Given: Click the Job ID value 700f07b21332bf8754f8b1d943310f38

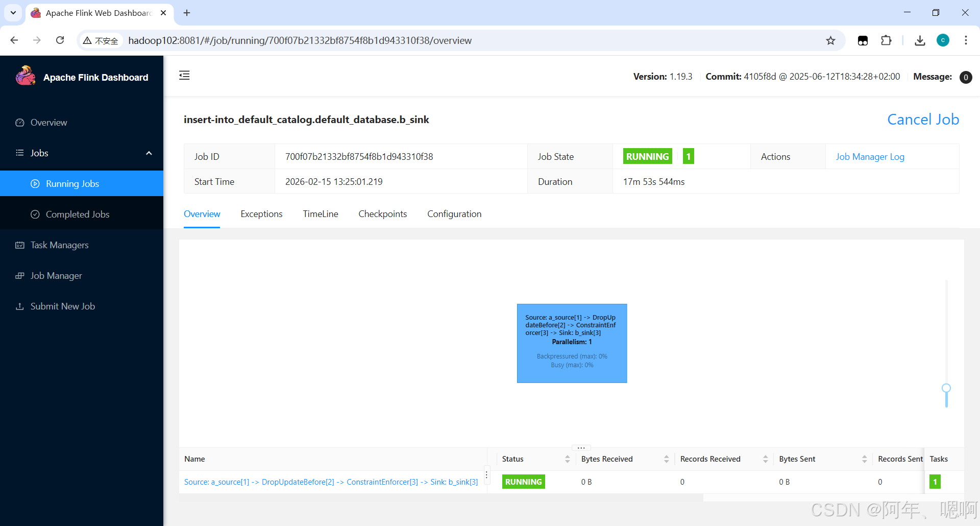Looking at the screenshot, I should pos(359,157).
